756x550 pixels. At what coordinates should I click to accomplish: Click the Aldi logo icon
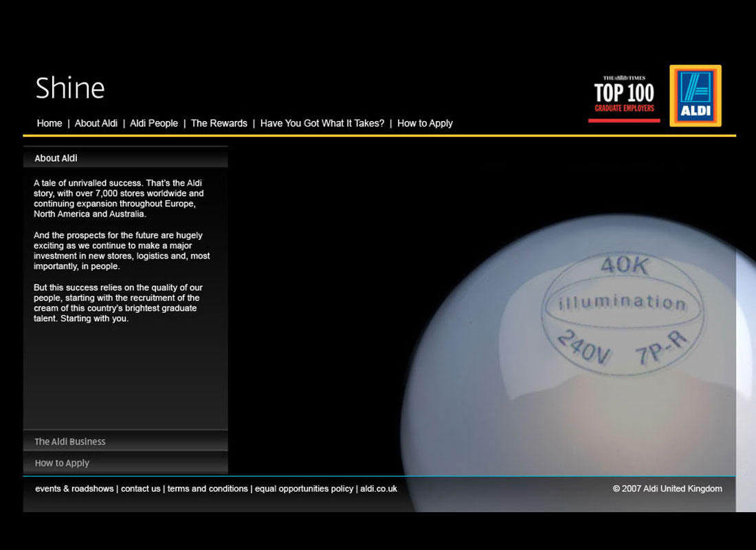[x=696, y=96]
